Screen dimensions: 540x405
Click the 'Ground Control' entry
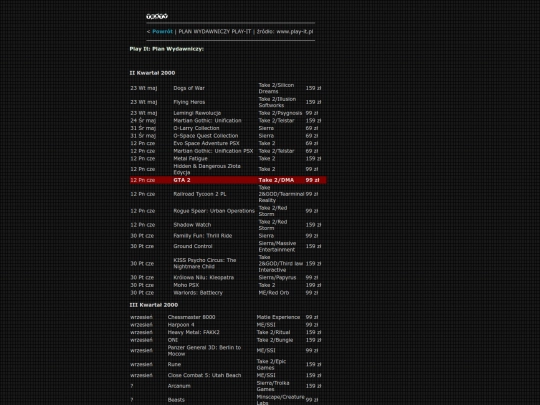[x=193, y=246]
